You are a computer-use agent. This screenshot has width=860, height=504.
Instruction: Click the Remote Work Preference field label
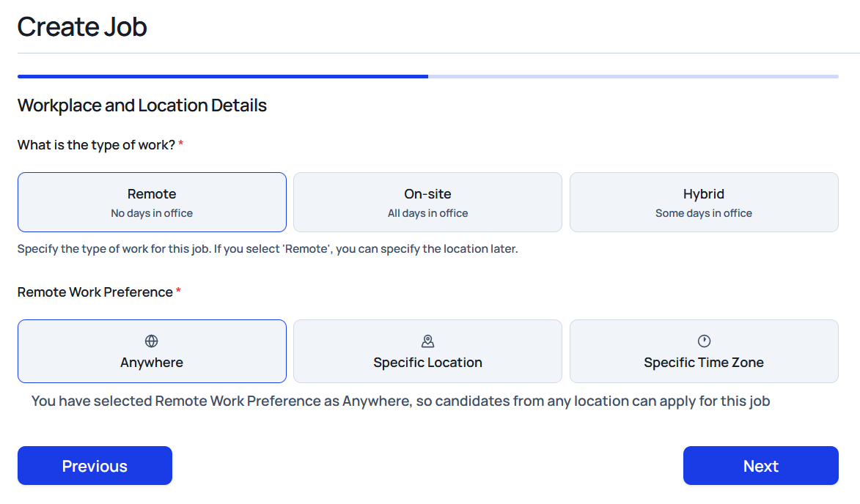95,292
